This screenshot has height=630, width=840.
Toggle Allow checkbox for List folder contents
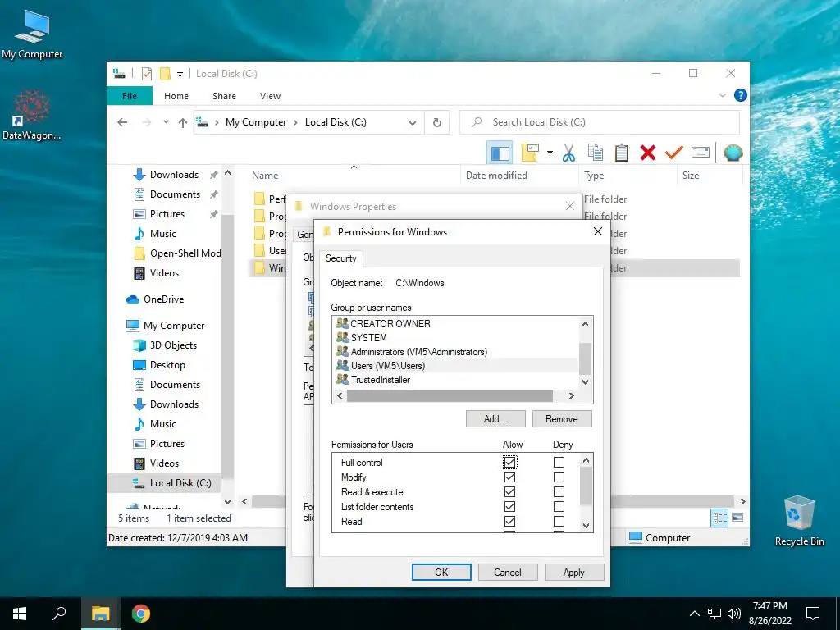click(510, 507)
